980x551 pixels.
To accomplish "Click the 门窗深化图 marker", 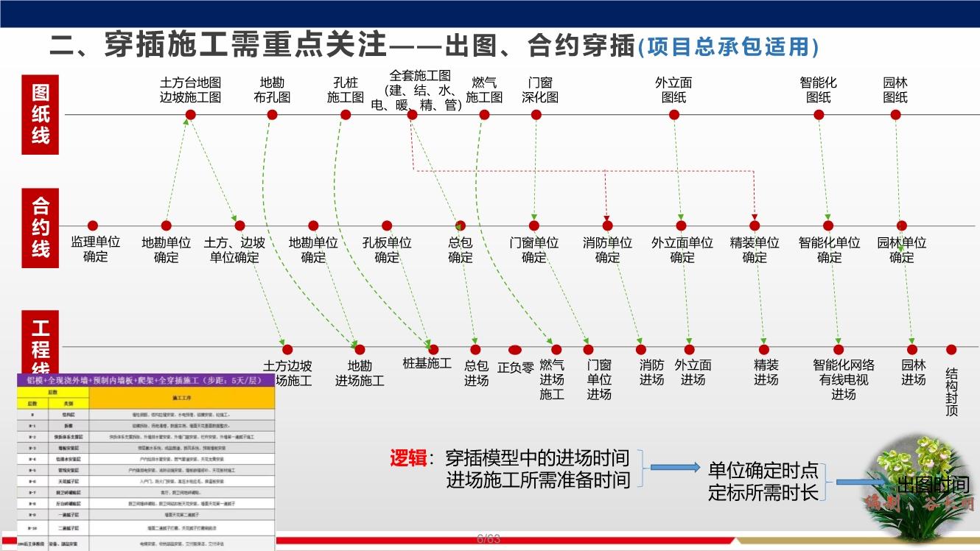I will [x=536, y=115].
